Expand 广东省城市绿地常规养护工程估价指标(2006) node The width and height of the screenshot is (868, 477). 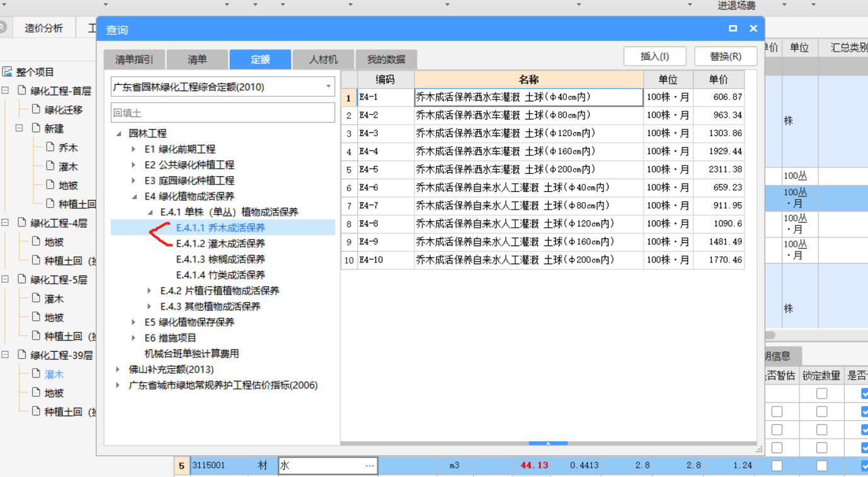tap(118, 385)
